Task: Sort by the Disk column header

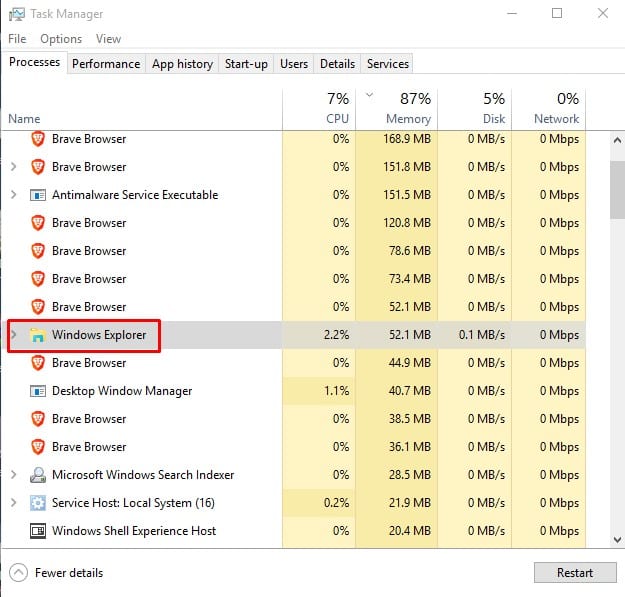Action: 475,109
